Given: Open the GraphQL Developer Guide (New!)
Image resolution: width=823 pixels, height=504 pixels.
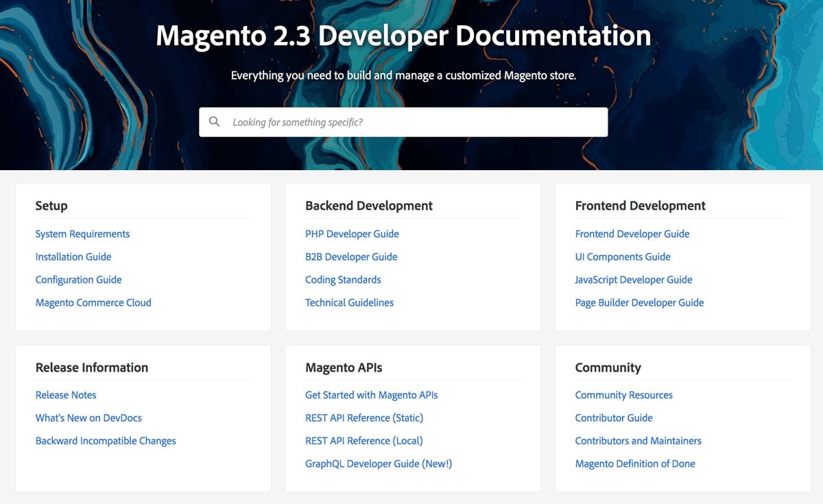Looking at the screenshot, I should pyautogui.click(x=379, y=464).
